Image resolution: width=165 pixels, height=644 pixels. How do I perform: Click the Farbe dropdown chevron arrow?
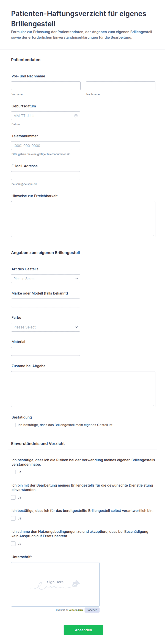[76, 327]
